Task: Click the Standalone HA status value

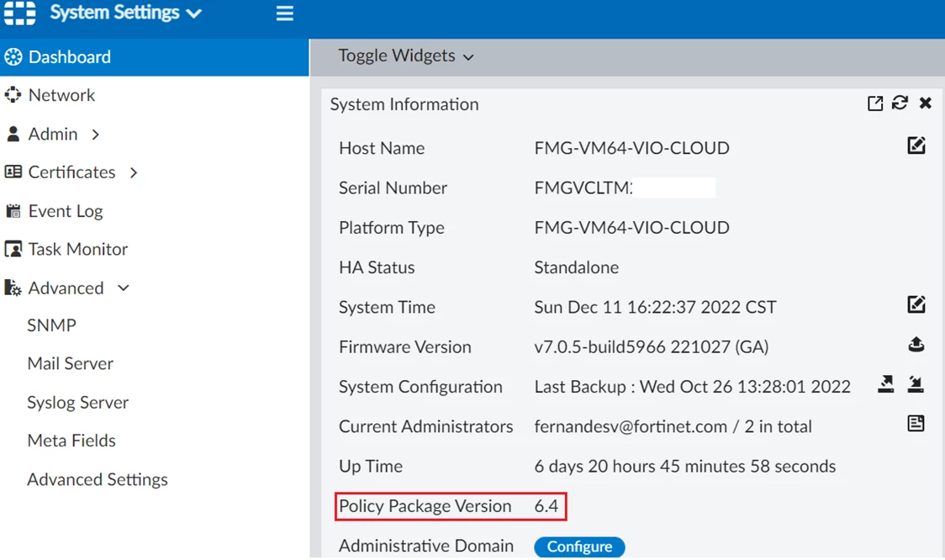Action: pos(576,267)
